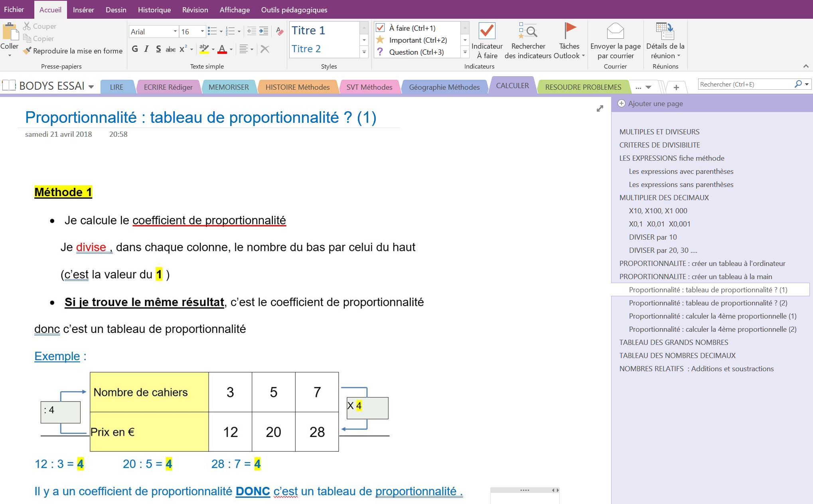Screen dimensions: 813x504
Task: Apply strikethrough (abc) formatting
Action: [x=171, y=49]
